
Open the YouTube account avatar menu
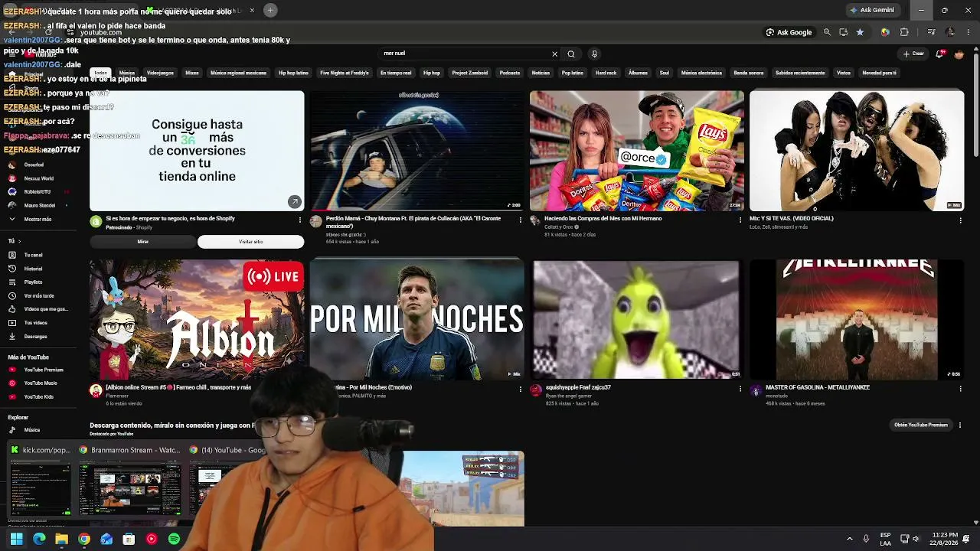959,54
